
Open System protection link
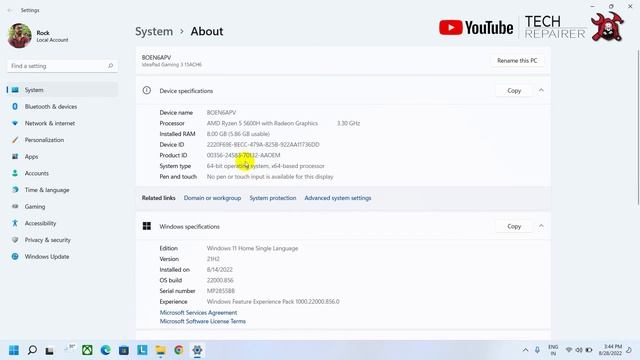(273, 198)
